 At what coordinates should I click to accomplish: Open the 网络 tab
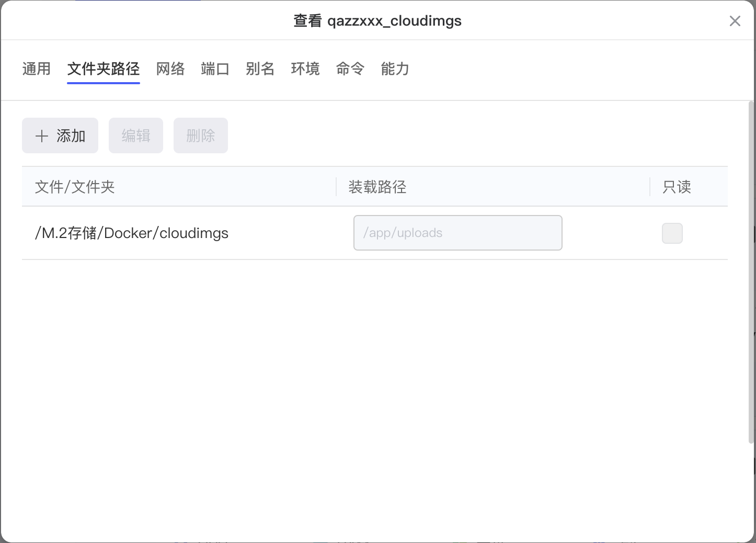point(170,69)
